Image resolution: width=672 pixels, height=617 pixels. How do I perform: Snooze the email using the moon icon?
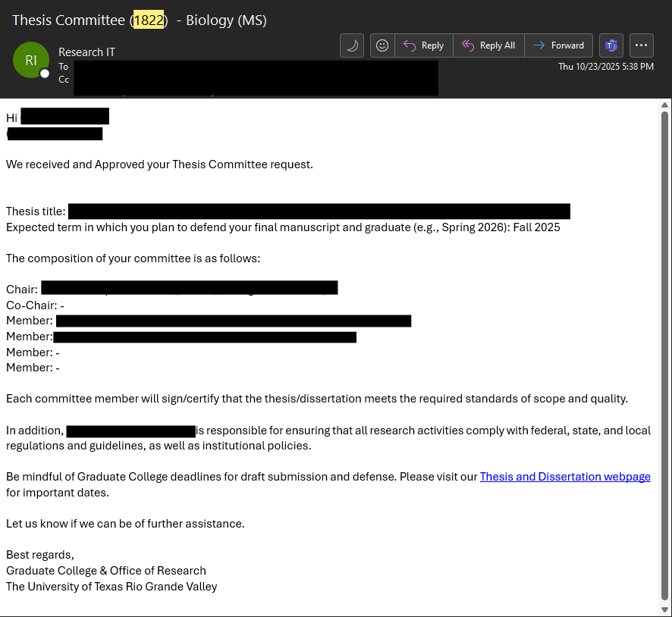(x=351, y=45)
